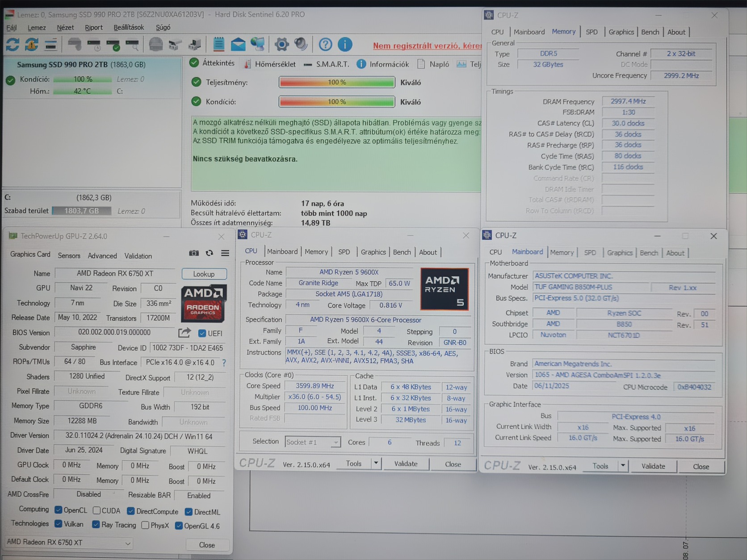747x560 pixels.
Task: Open the Fájl menu
Action: tap(12, 28)
